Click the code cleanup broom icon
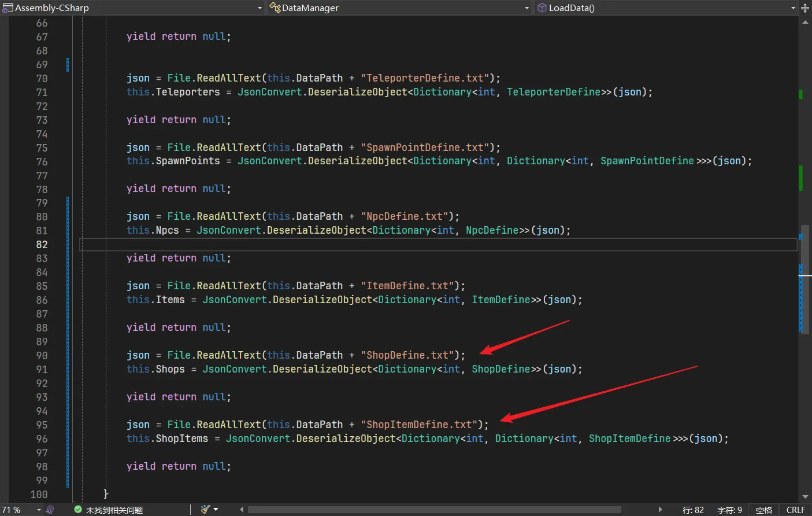The height and width of the screenshot is (516, 812). [205, 510]
